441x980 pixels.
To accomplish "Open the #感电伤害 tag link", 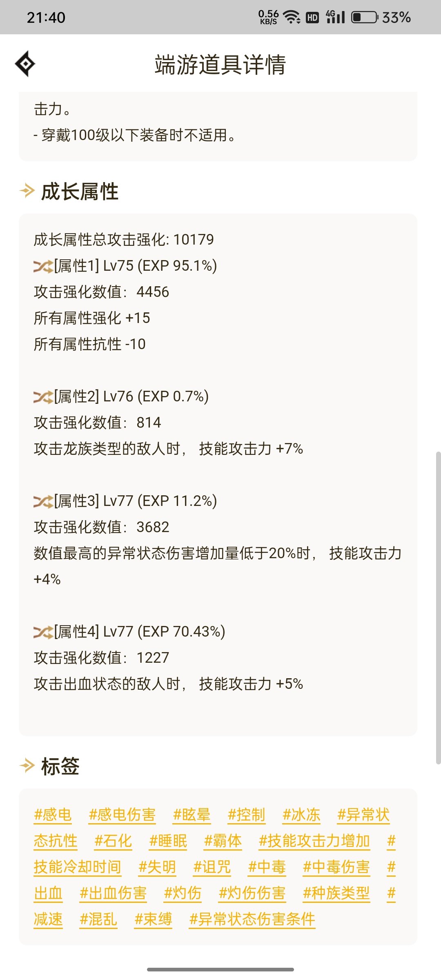I will point(122,815).
